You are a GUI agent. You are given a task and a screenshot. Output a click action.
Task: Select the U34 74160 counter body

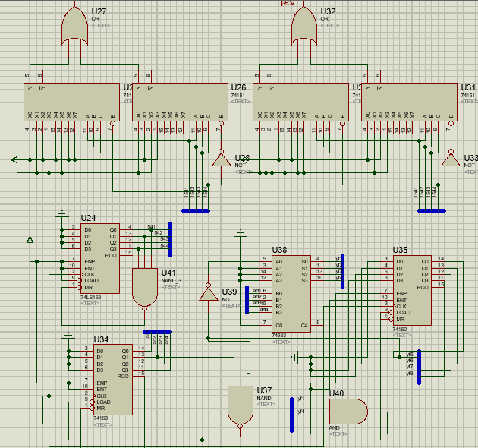tap(113, 380)
